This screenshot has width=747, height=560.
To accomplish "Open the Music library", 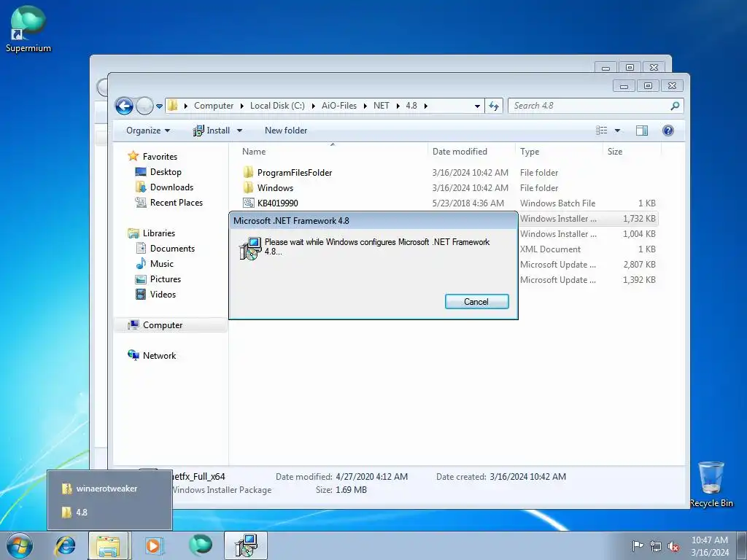I will 161,263.
